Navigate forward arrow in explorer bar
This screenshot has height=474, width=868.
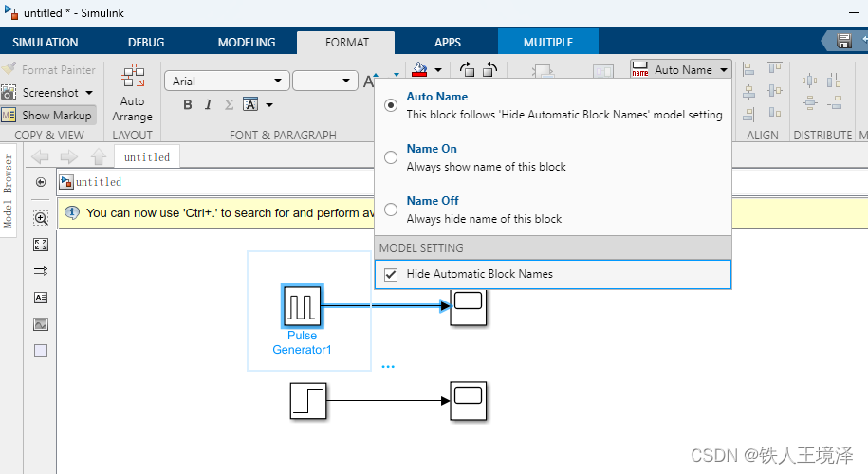[68, 157]
